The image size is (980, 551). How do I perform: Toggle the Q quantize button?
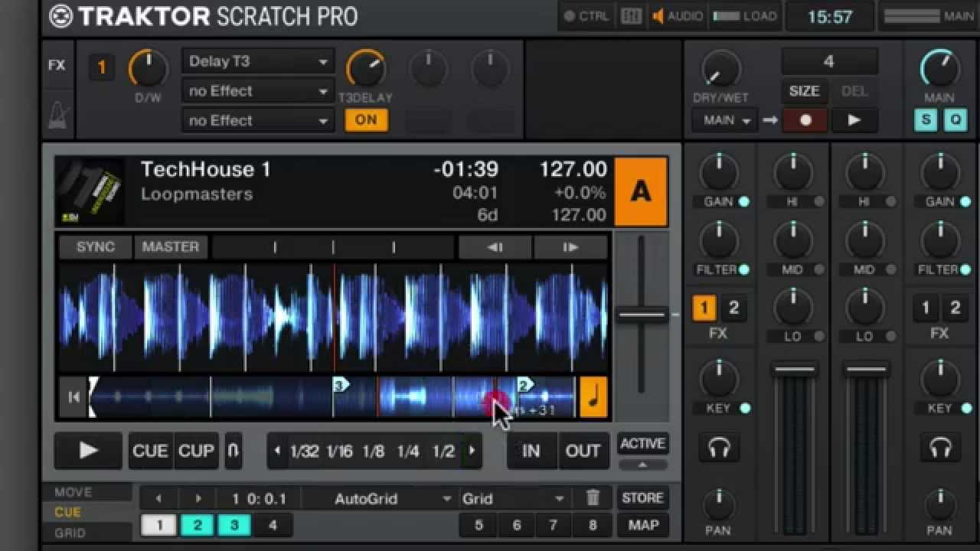(955, 120)
